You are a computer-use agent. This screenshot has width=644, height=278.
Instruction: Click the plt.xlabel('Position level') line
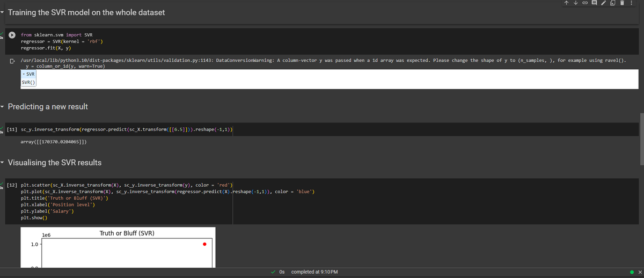(58, 204)
